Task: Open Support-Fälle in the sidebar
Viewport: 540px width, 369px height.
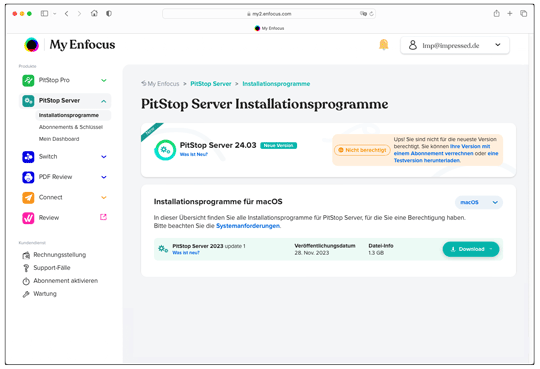Action: tap(52, 268)
